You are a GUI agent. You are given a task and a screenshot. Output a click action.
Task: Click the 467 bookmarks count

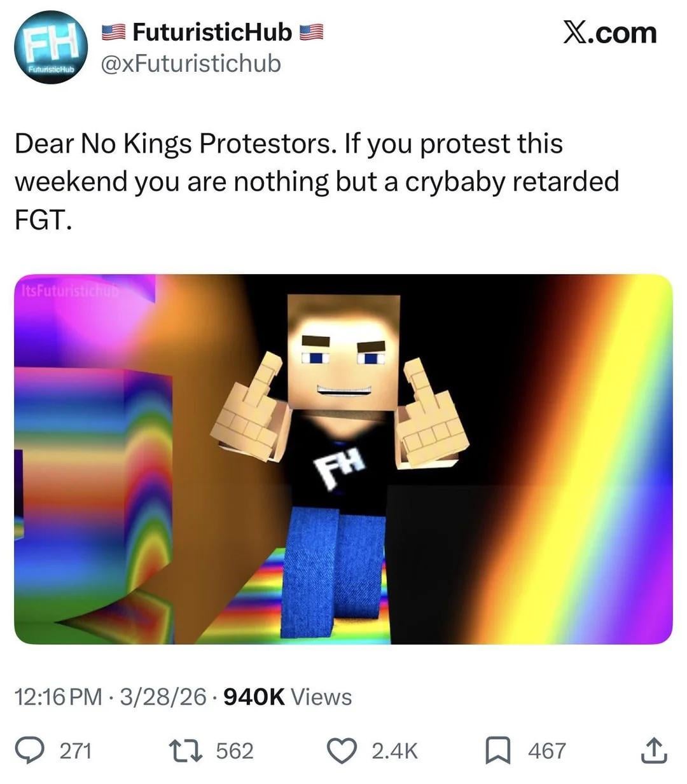[547, 751]
